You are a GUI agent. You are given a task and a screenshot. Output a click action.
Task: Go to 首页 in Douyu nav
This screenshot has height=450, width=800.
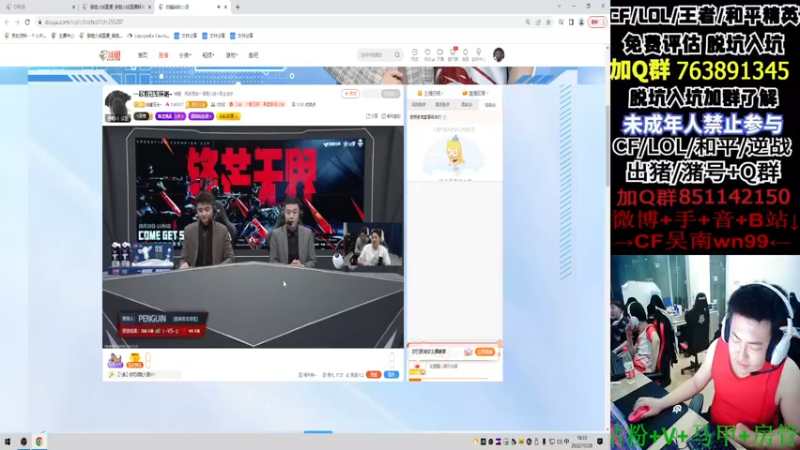pyautogui.click(x=143, y=55)
